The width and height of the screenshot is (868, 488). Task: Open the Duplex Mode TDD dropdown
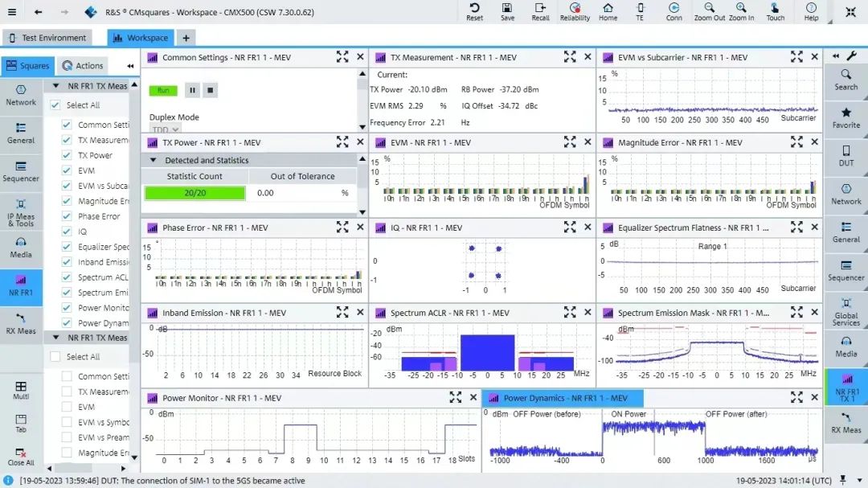coord(165,129)
